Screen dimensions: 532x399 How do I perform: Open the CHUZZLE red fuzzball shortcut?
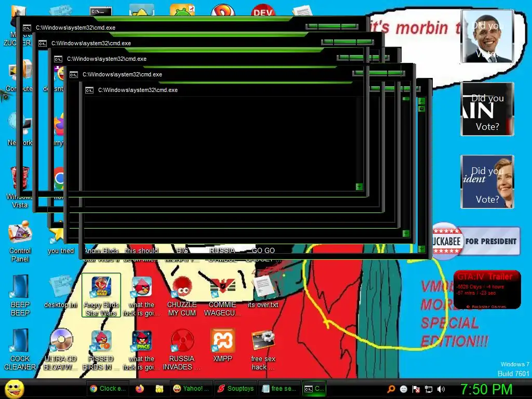click(182, 296)
